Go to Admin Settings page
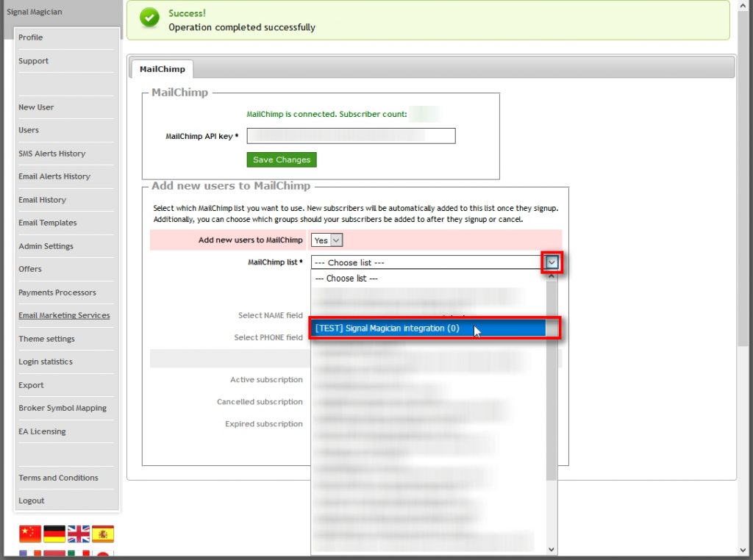The width and height of the screenshot is (753, 560). pyautogui.click(x=46, y=246)
